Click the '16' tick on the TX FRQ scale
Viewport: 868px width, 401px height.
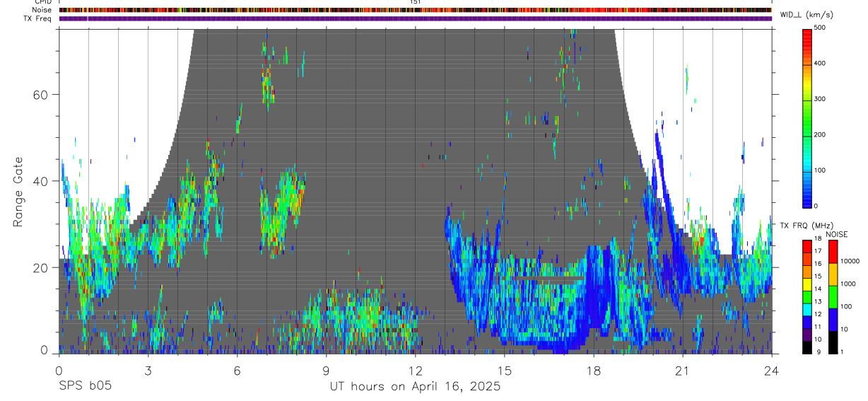(x=818, y=264)
